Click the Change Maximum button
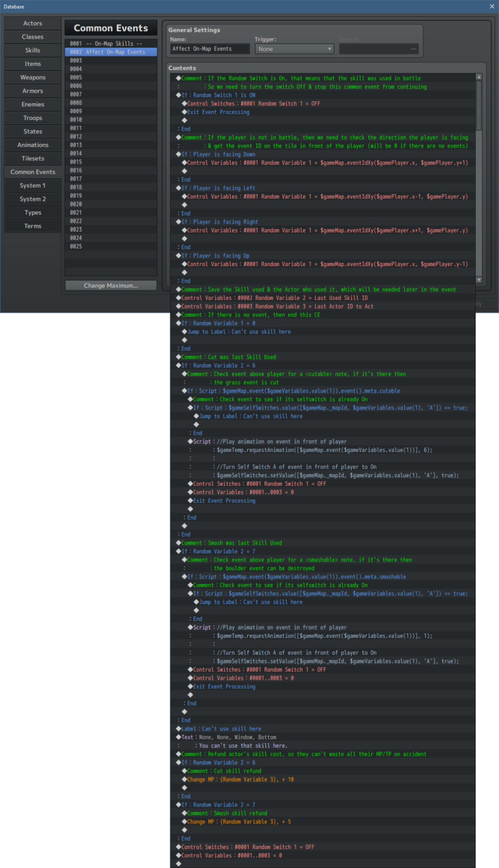The image size is (499, 868). 111,285
